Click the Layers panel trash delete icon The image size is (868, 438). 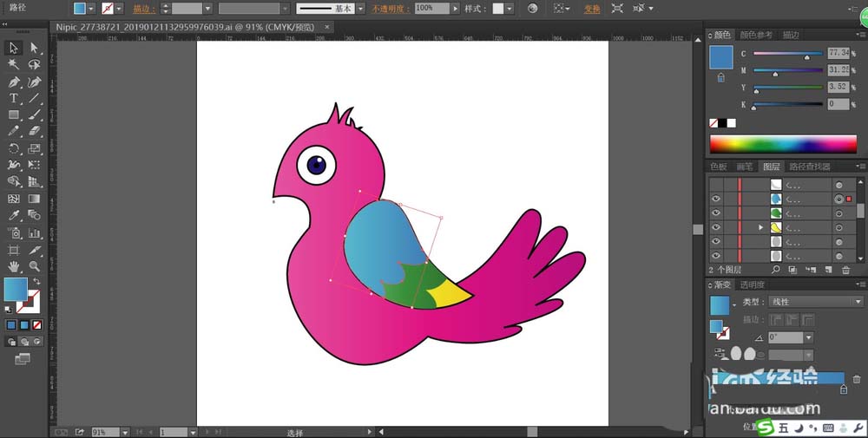click(845, 270)
